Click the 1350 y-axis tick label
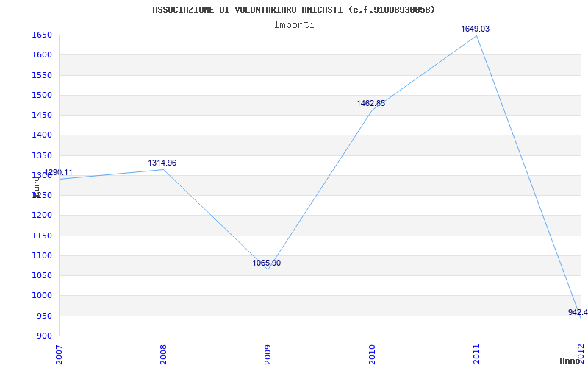Image resolution: width=588 pixels, height=368 pixels. click(42, 155)
